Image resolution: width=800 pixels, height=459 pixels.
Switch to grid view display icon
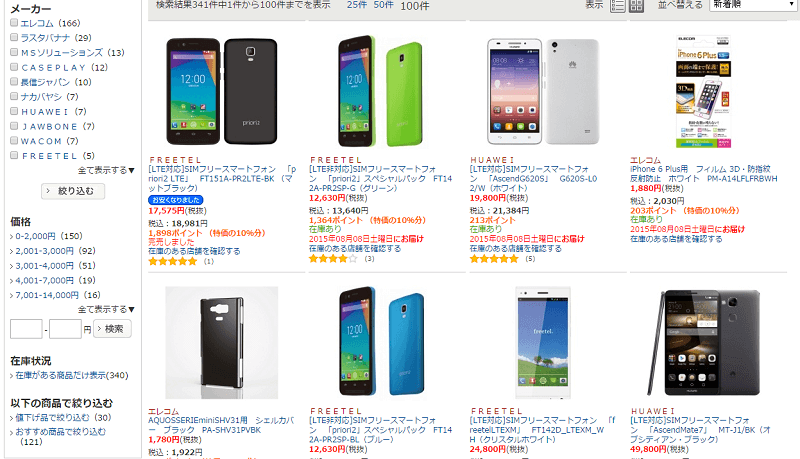tap(636, 5)
